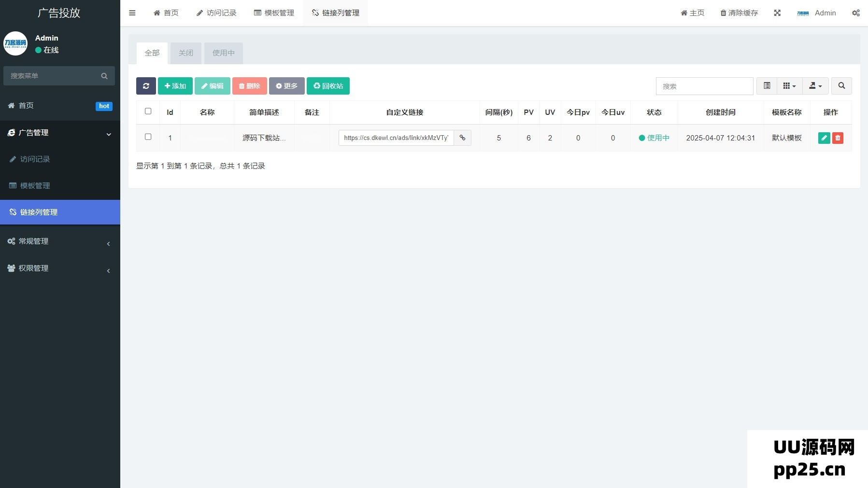The height and width of the screenshot is (488, 868).
Task: Click the red delete icon in row 1
Action: (x=838, y=138)
